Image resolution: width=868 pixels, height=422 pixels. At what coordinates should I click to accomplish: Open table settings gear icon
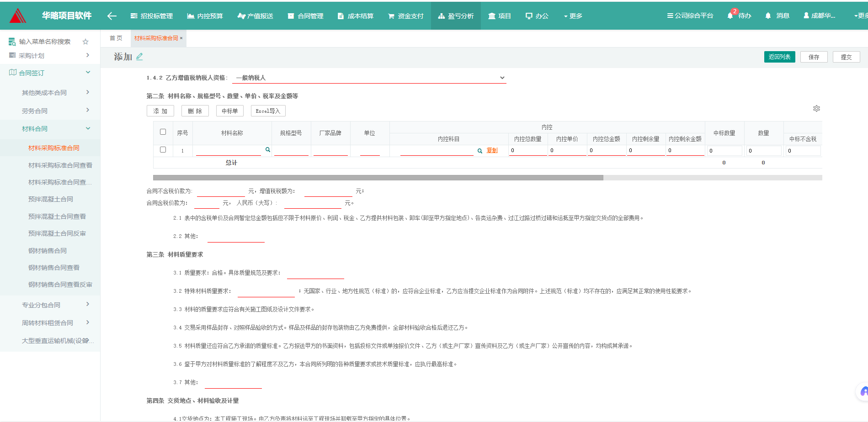[816, 109]
